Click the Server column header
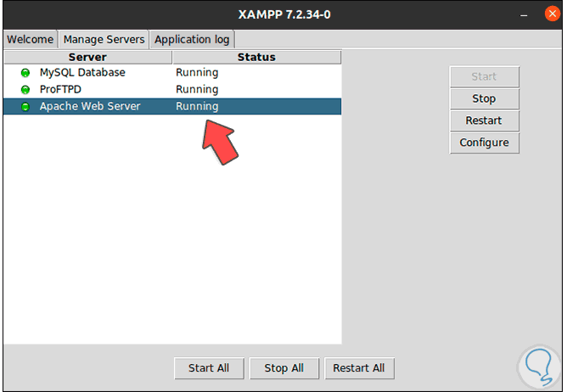 coord(88,57)
